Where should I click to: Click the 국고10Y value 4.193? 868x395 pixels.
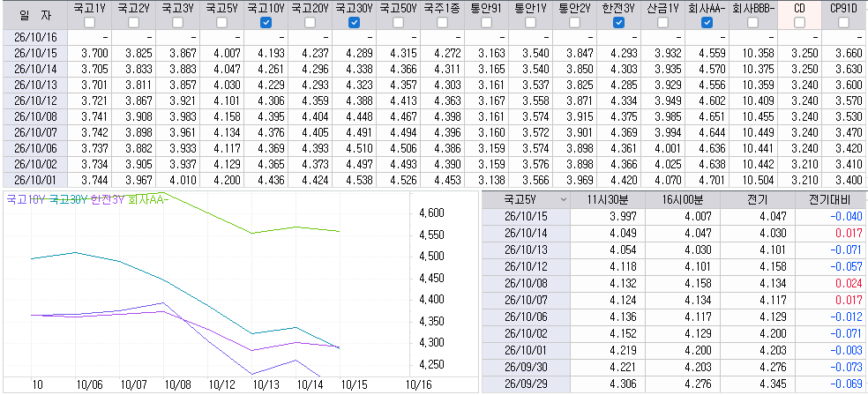271,54
